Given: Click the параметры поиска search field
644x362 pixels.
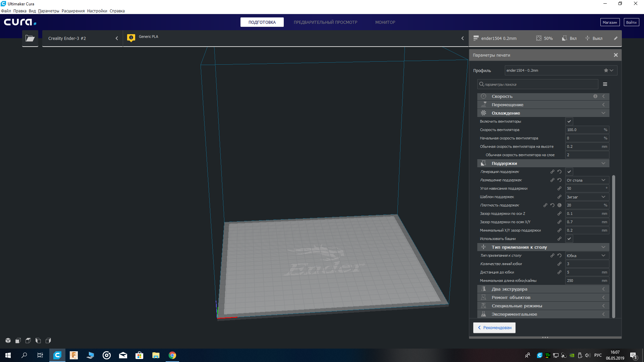Looking at the screenshot, I should [x=538, y=84].
